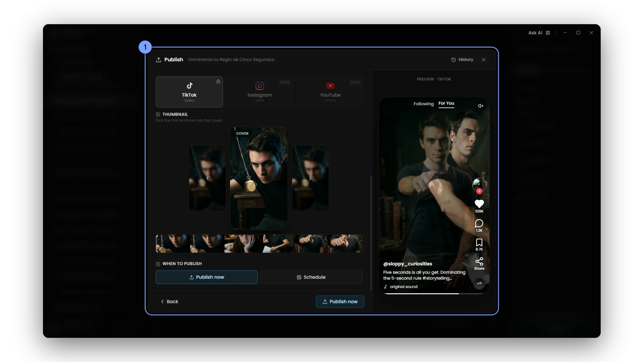This screenshot has width=644, height=362.
Task: Switch preview to For You feed
Action: click(446, 103)
